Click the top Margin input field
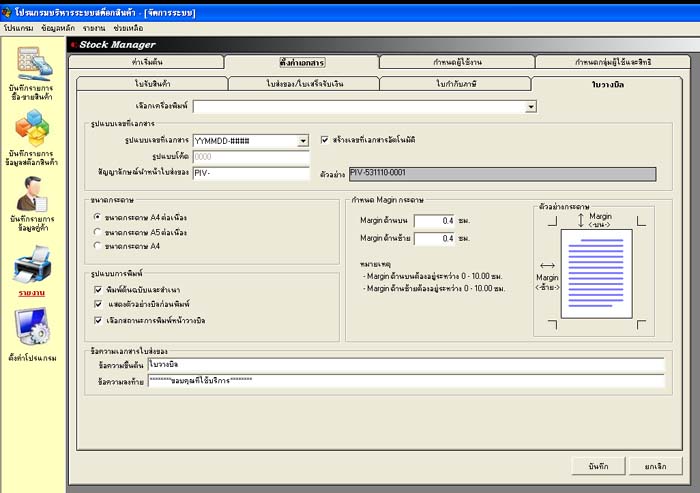 [x=433, y=221]
